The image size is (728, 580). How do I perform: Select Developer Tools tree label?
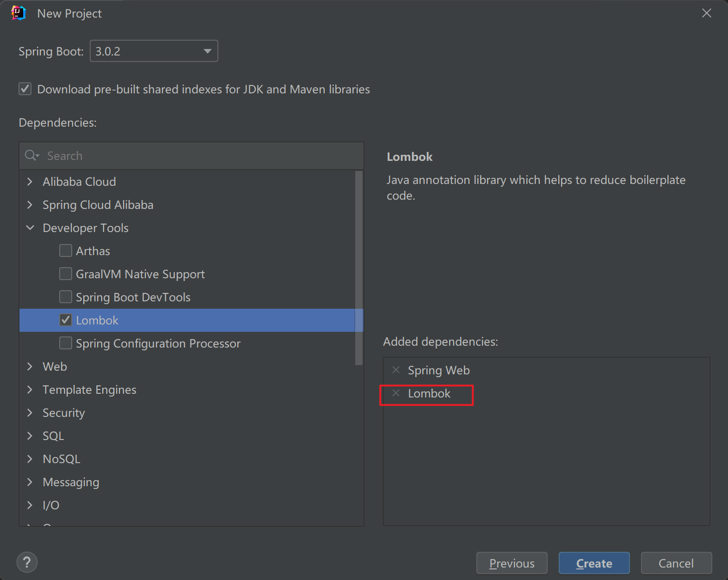point(86,228)
